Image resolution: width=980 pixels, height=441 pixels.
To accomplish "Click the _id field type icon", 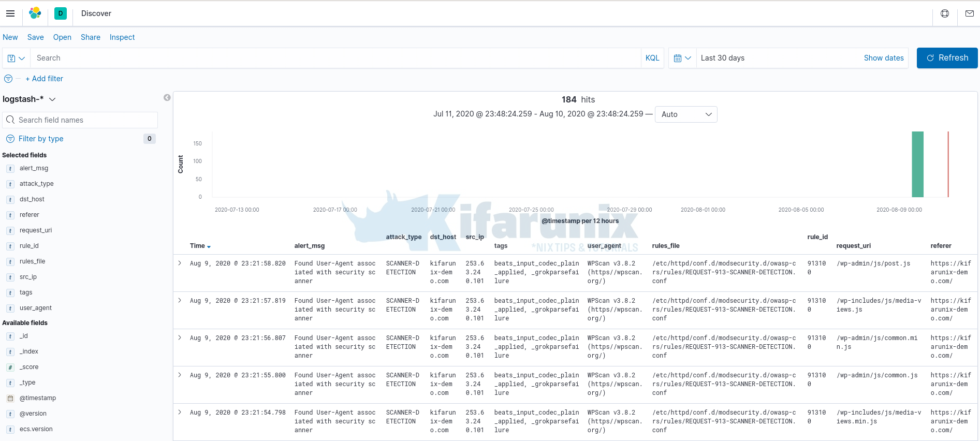I will point(10,336).
